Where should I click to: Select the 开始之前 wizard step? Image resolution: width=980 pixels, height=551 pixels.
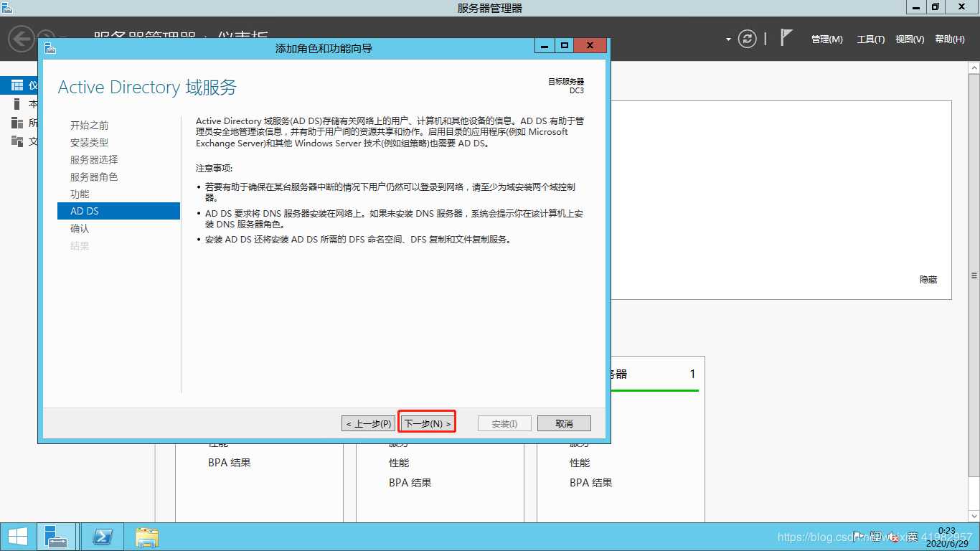(x=90, y=126)
